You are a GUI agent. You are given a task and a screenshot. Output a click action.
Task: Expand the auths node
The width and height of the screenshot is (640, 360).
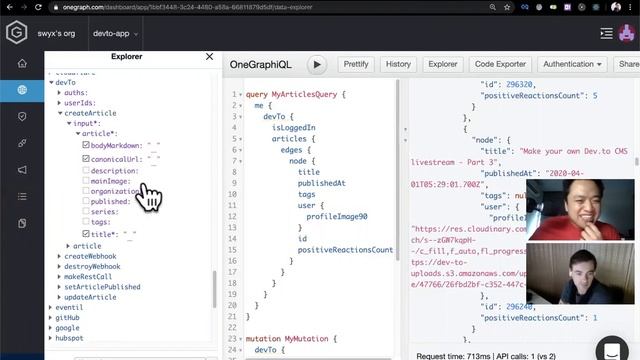pos(60,93)
